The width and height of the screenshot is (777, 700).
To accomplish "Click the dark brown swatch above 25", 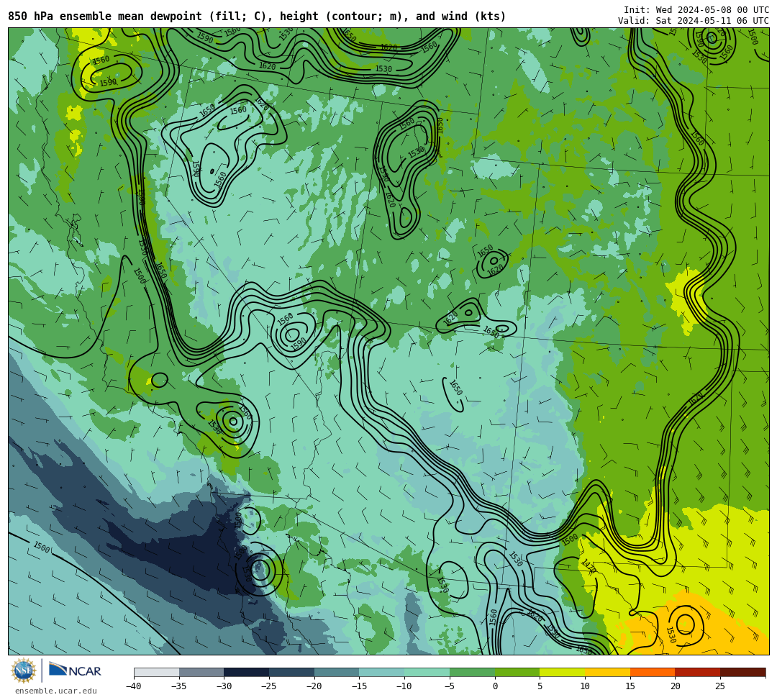I will 742,672.
